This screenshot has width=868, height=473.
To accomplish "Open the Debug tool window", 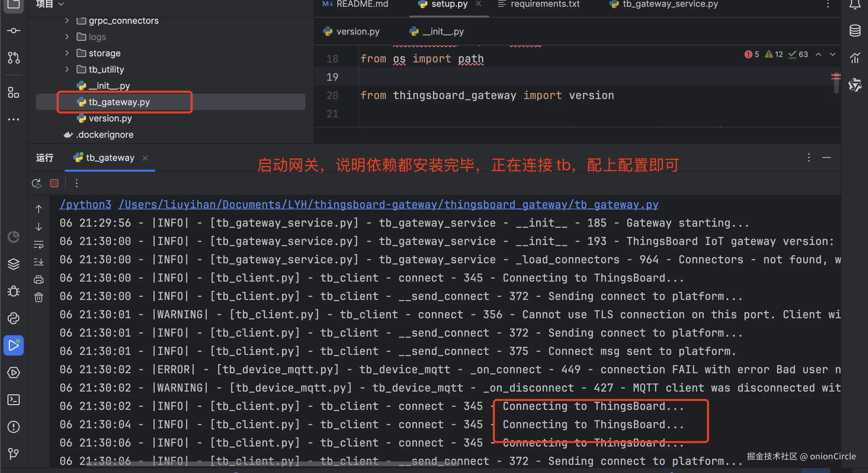I will coord(14,291).
